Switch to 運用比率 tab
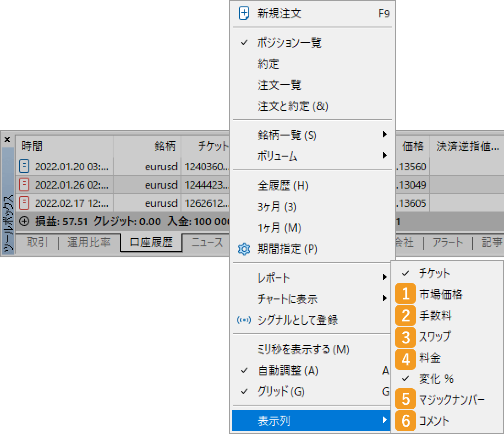This screenshot has height=434, width=504. tap(89, 242)
